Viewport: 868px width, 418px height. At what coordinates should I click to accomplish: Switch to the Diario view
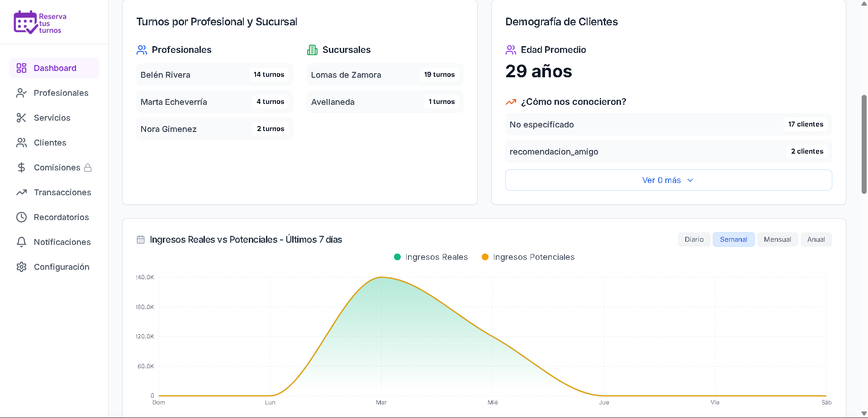694,239
